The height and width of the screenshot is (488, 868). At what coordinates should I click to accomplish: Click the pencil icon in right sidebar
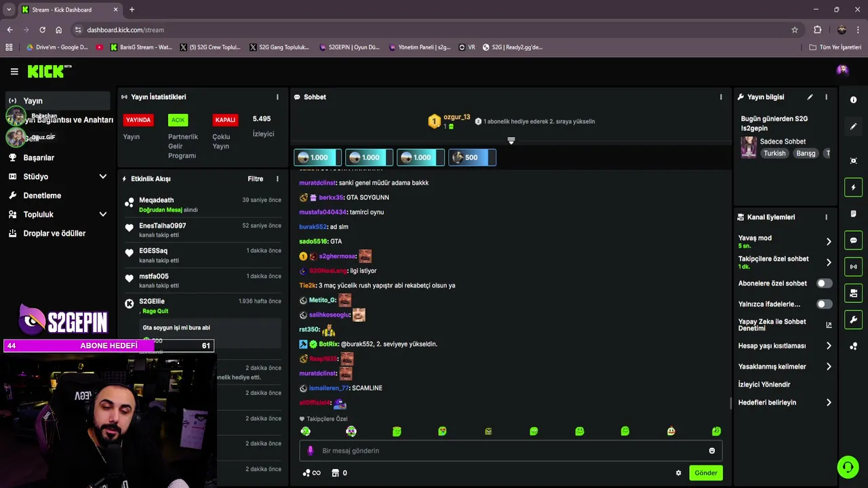point(853,127)
